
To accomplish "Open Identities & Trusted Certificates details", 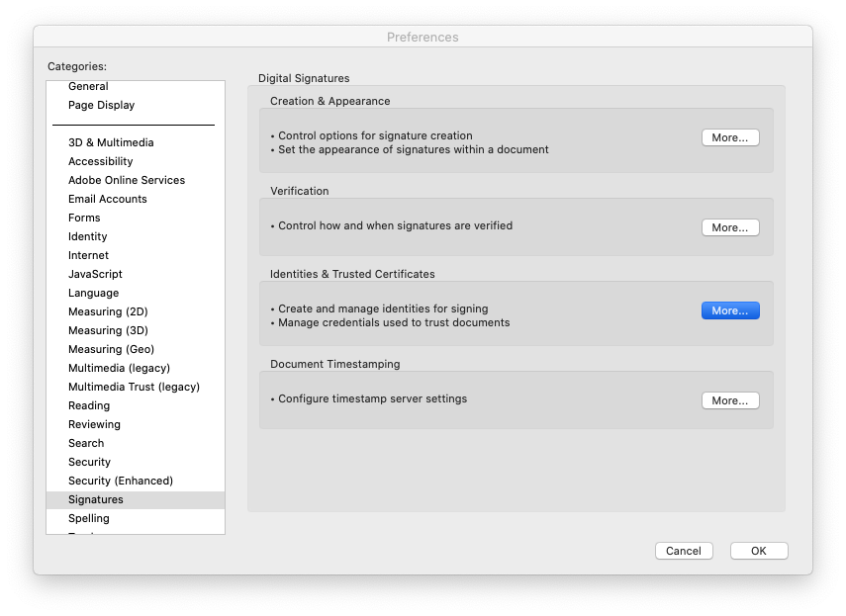I will point(729,310).
